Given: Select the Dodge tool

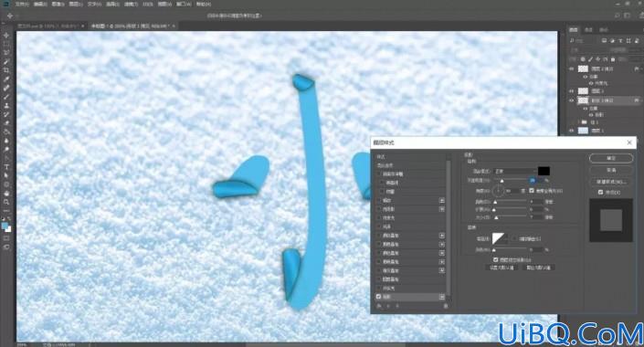Looking at the screenshot, I should point(6,149).
